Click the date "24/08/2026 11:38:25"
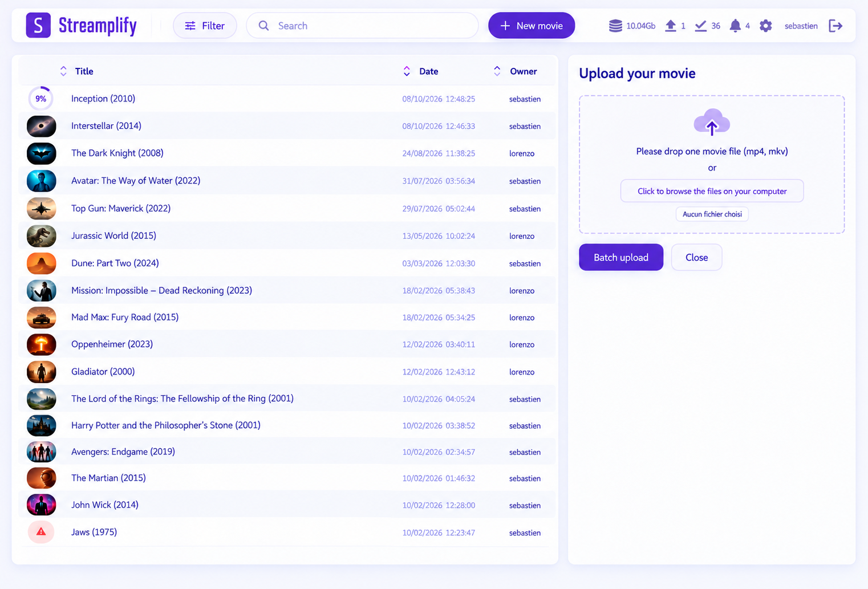This screenshot has width=868, height=589. (x=439, y=153)
